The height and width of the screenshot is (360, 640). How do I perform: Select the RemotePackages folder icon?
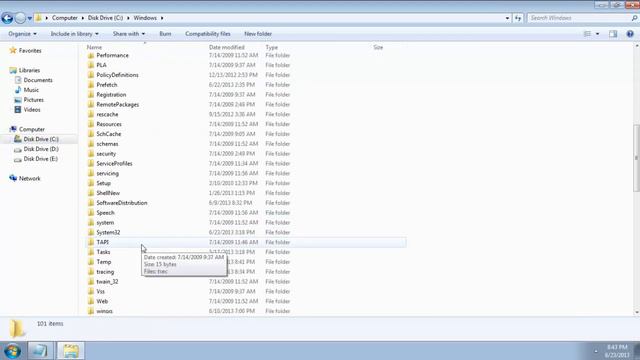[x=91, y=104]
